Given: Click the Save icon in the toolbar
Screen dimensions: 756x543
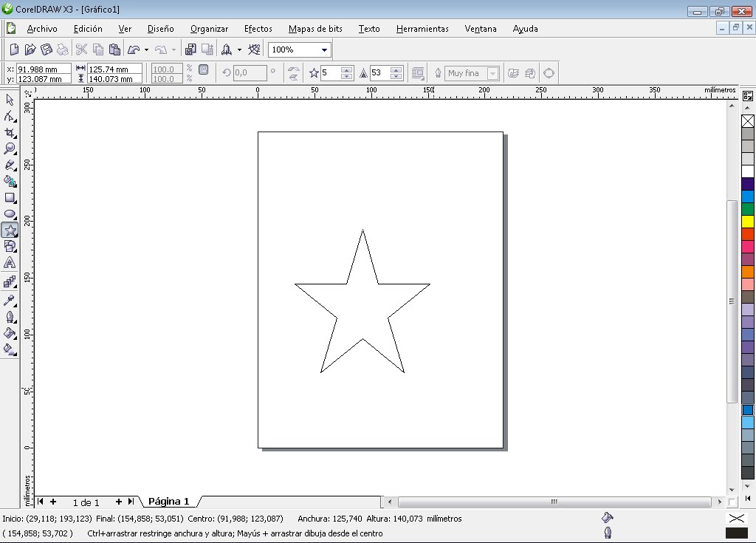Looking at the screenshot, I should click(46, 49).
